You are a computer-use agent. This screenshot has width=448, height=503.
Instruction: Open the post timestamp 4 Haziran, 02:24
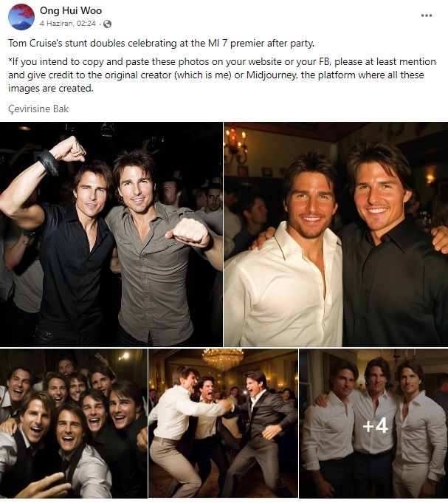(x=68, y=24)
